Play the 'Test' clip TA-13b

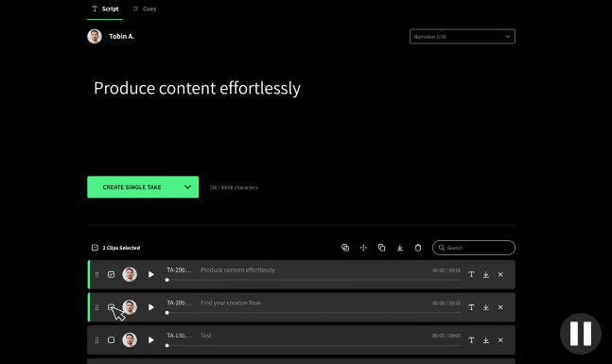point(151,340)
